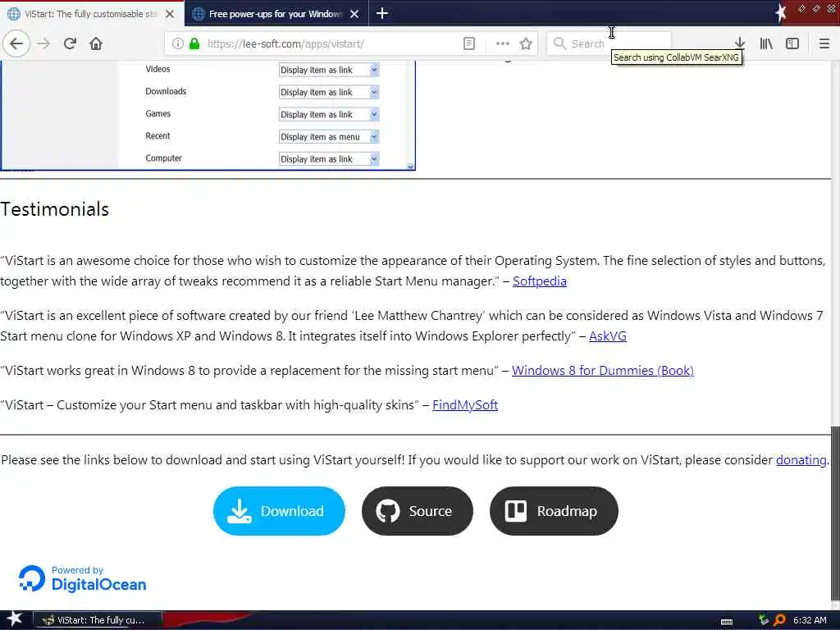Click the Computer label in settings screenshot

[x=163, y=158]
